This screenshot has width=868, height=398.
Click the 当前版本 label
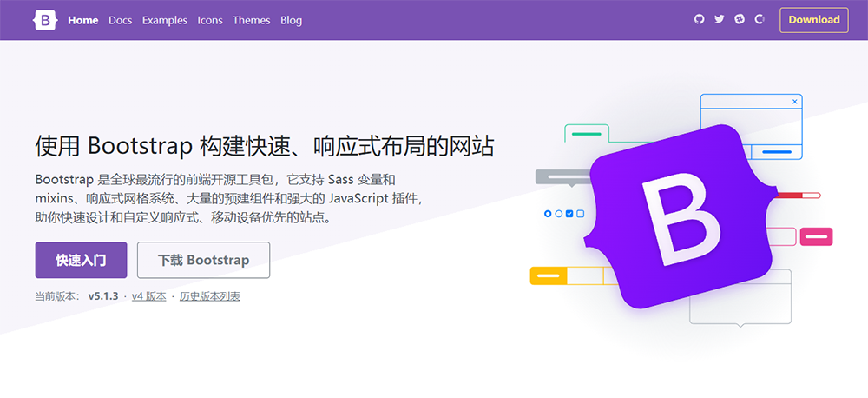[57, 296]
